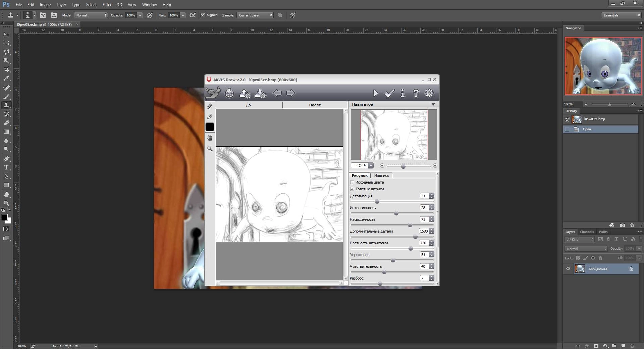Open layer Kind filter dropdown
This screenshot has width=644, height=349.
580,239
